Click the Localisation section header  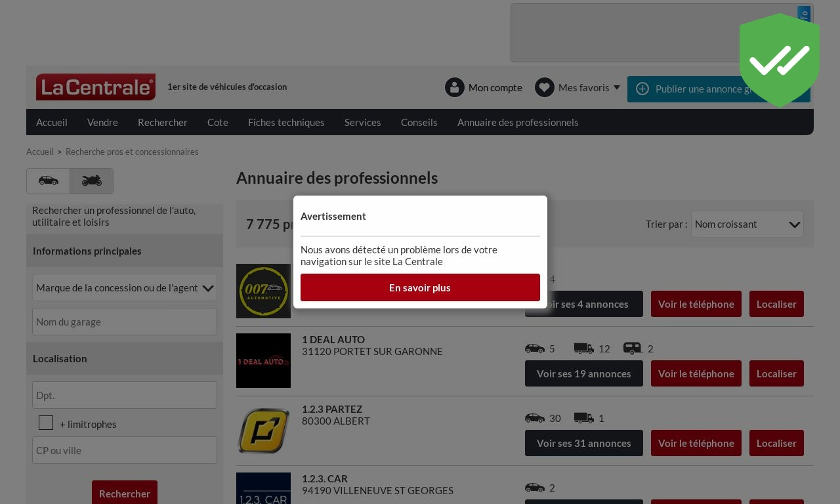125,358
